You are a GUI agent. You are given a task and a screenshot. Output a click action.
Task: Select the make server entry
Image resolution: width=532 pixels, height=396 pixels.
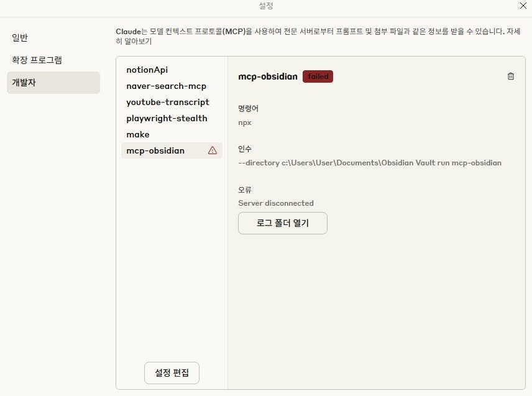172,134
